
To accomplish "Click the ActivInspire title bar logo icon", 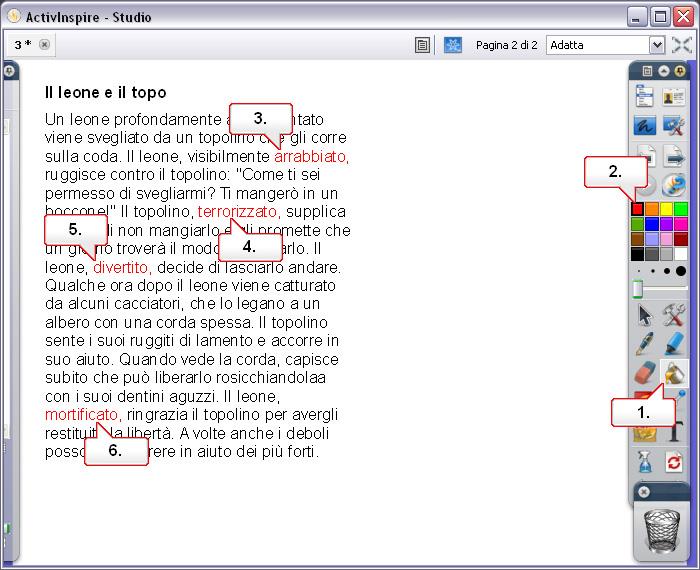I will point(14,17).
